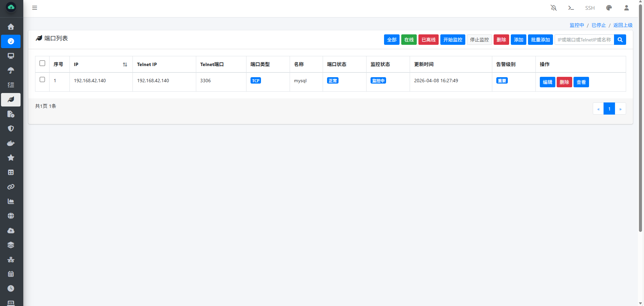
Task: Click the user profile icon
Action: [626, 8]
